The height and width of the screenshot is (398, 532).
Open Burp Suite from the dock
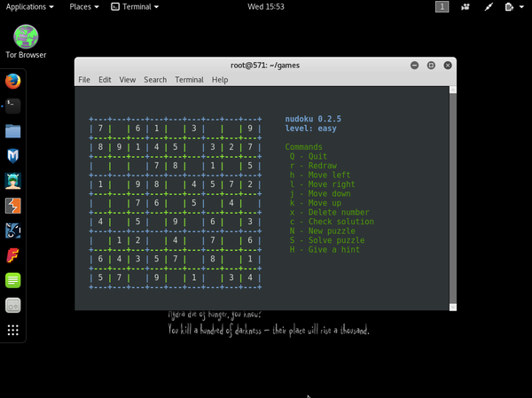click(x=12, y=207)
